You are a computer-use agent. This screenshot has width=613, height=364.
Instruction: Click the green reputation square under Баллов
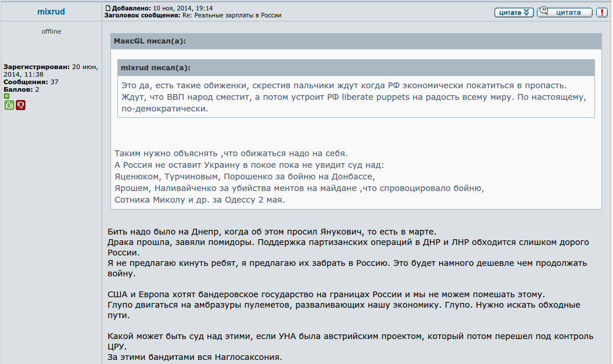tap(6, 96)
